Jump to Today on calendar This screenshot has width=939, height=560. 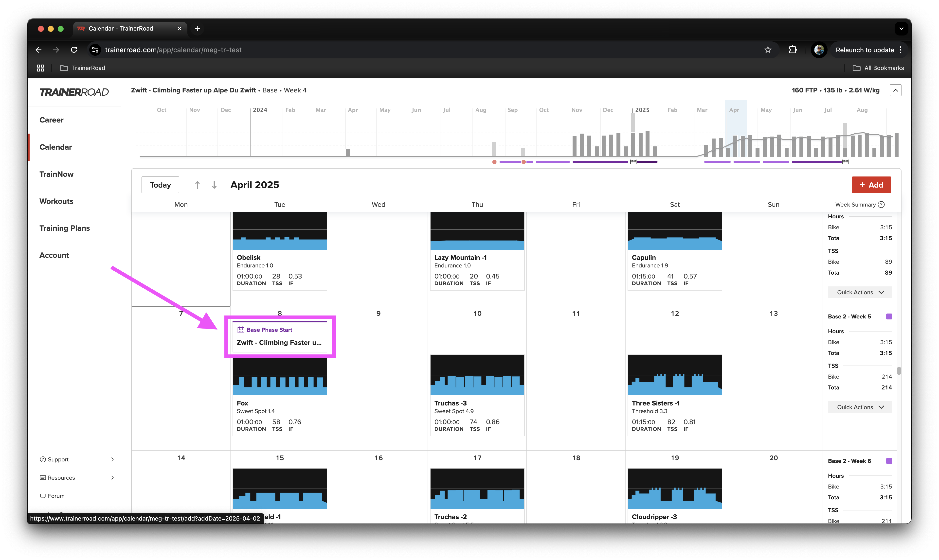pos(160,185)
